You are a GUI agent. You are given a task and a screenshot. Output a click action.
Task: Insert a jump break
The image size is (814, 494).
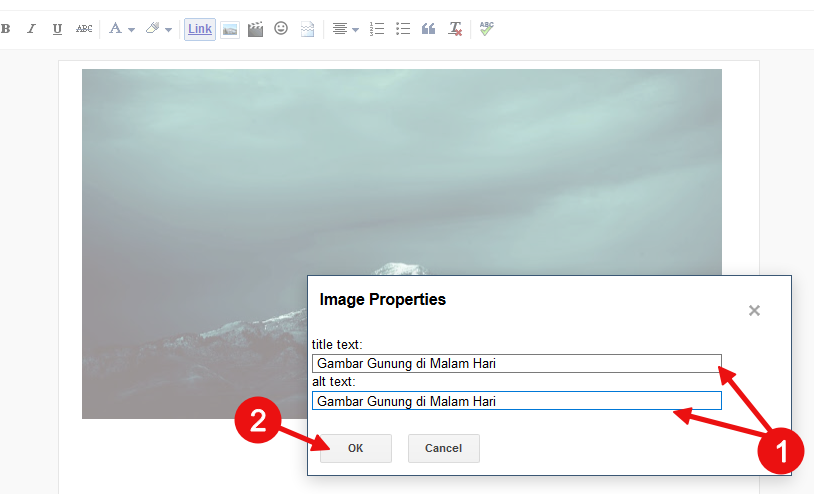click(x=307, y=29)
